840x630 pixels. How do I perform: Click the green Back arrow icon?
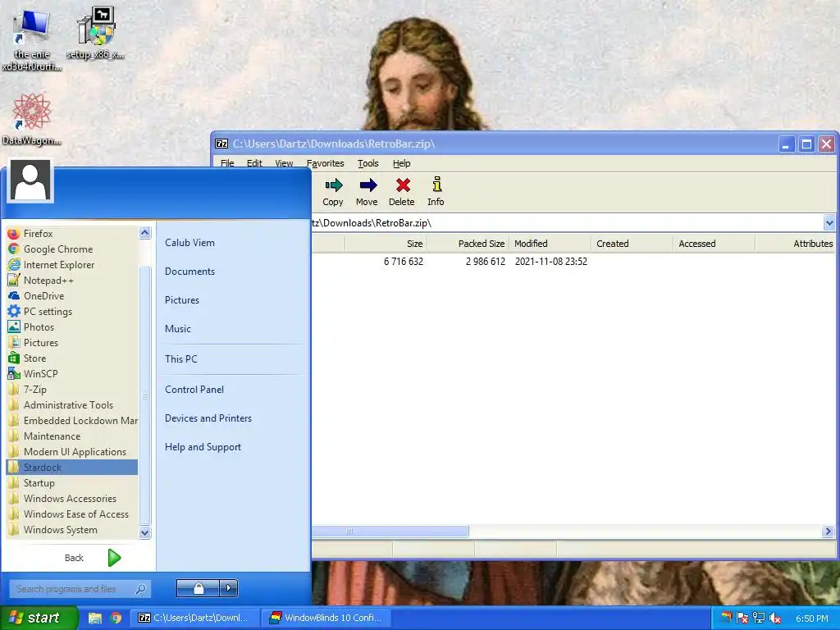114,558
